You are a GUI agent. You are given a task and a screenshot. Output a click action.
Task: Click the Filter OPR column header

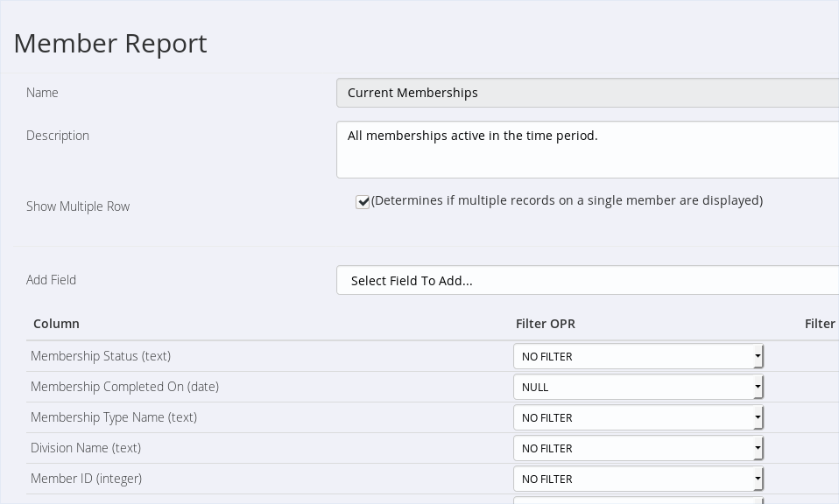point(546,324)
